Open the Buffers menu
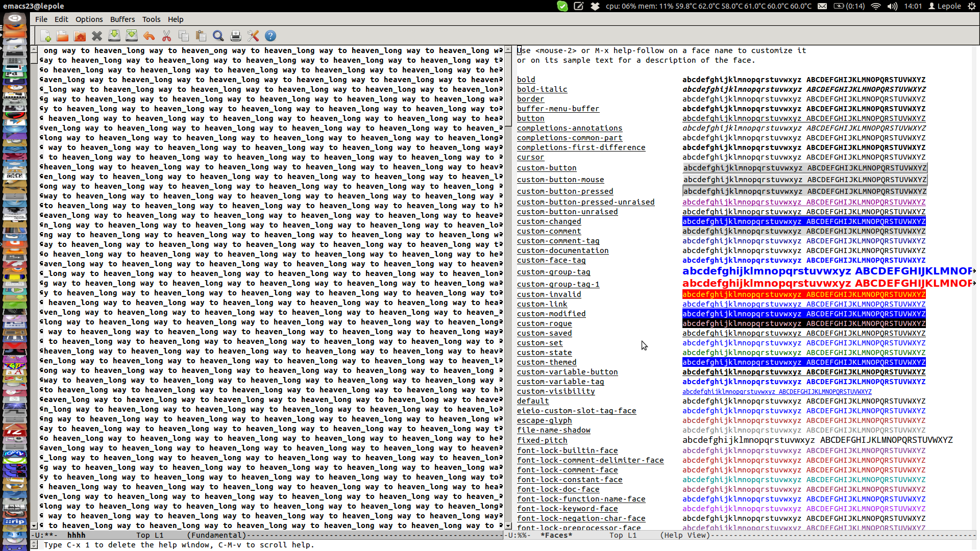Image resolution: width=980 pixels, height=551 pixels. tap(122, 19)
